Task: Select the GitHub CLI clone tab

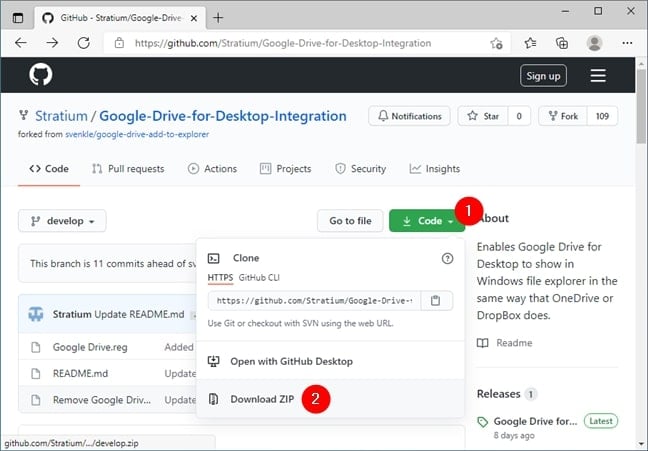Action: point(259,278)
